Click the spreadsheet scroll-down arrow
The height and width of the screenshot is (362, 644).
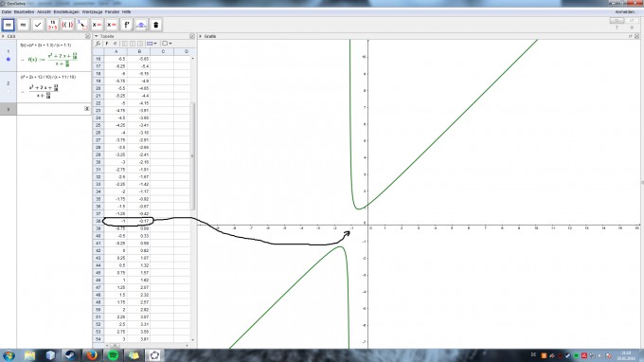pyautogui.click(x=192, y=340)
